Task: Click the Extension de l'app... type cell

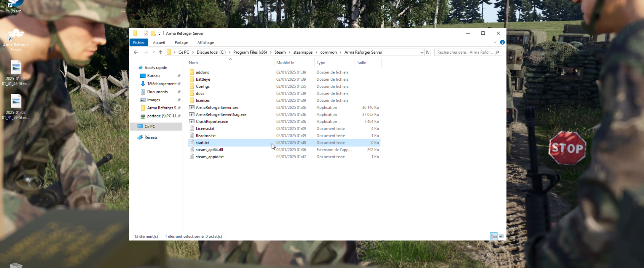Action: tap(334, 150)
